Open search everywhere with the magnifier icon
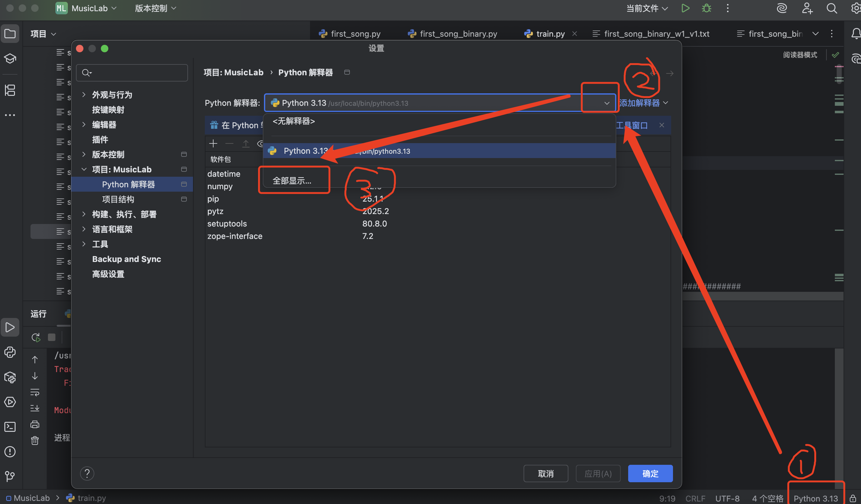The image size is (861, 504). (x=832, y=8)
